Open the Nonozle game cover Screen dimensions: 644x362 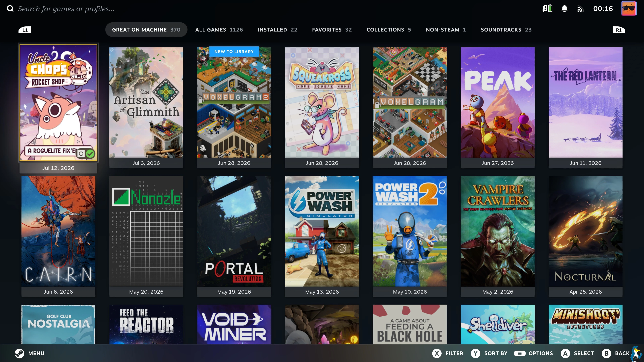click(x=146, y=231)
